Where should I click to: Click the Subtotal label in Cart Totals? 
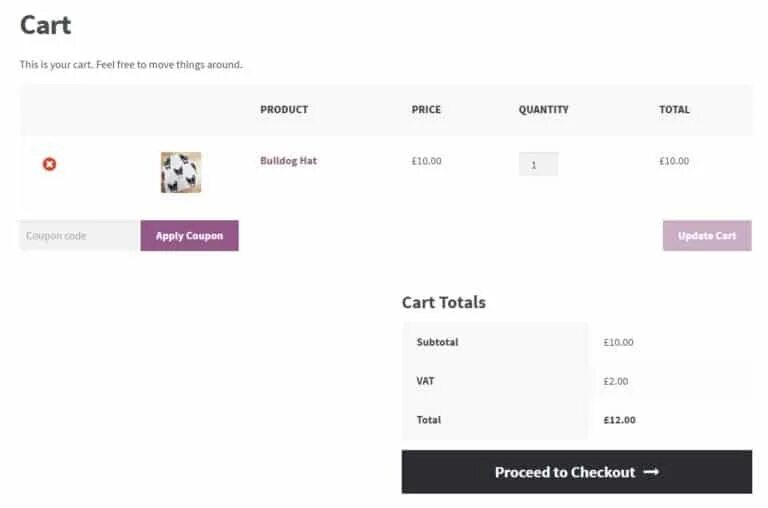coord(437,342)
